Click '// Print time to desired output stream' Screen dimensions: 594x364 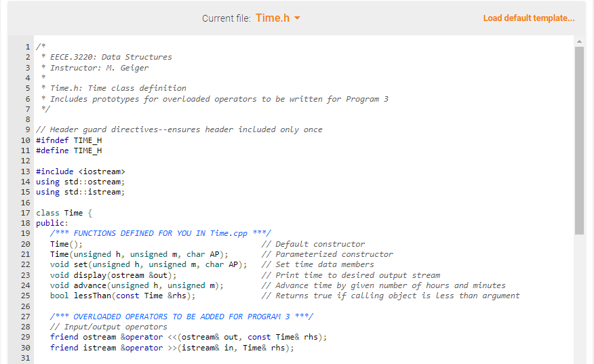click(x=351, y=275)
